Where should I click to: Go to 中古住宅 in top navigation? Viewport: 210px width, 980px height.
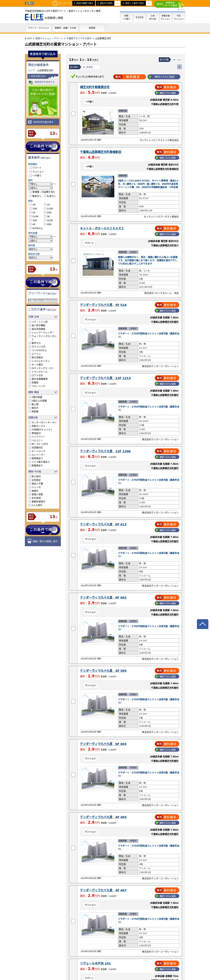pos(140,17)
